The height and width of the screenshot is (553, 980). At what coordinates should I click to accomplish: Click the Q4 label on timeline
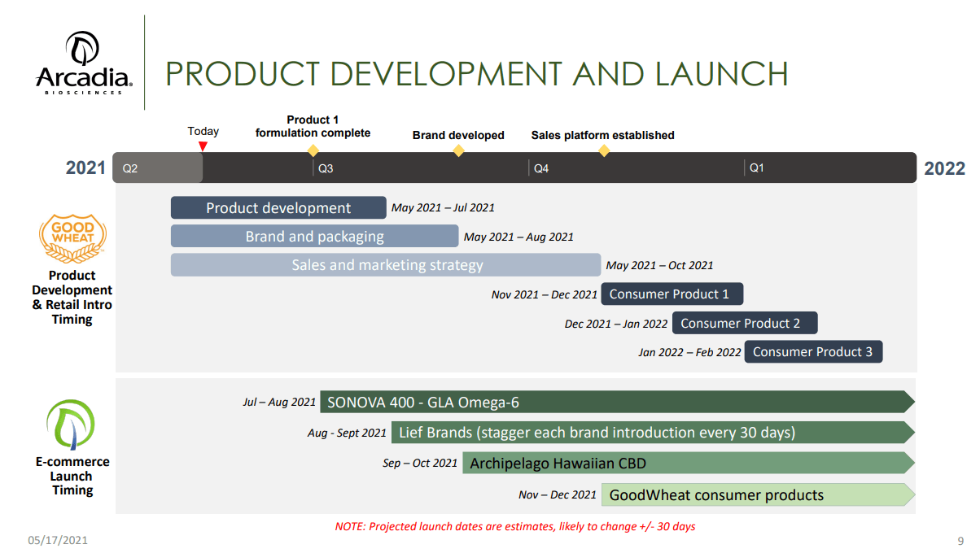tap(541, 168)
